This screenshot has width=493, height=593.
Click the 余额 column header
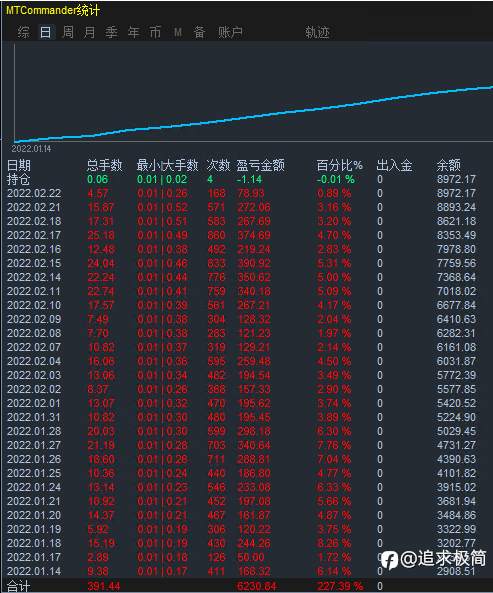tap(449, 165)
